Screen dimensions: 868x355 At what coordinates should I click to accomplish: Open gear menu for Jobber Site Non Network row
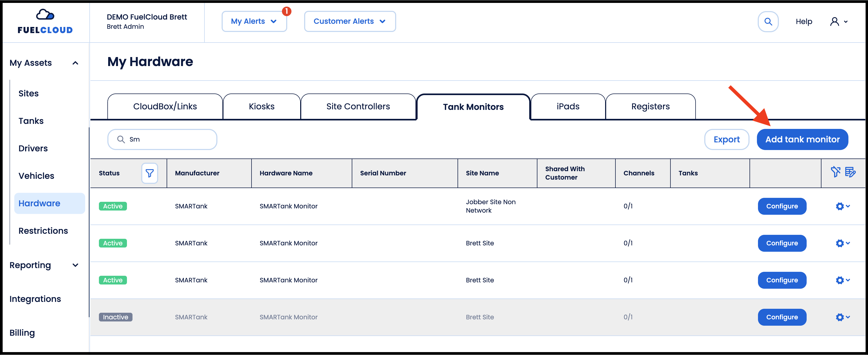(843, 206)
